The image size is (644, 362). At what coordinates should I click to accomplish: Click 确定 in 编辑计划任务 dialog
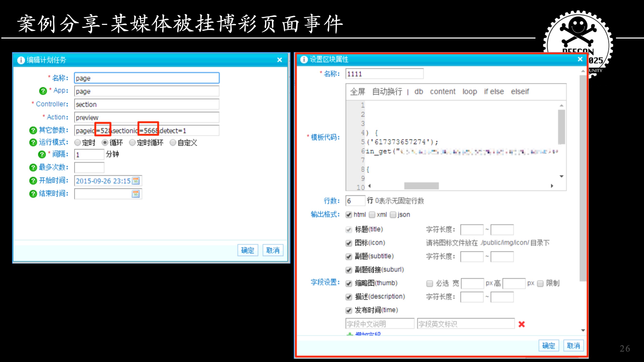248,250
